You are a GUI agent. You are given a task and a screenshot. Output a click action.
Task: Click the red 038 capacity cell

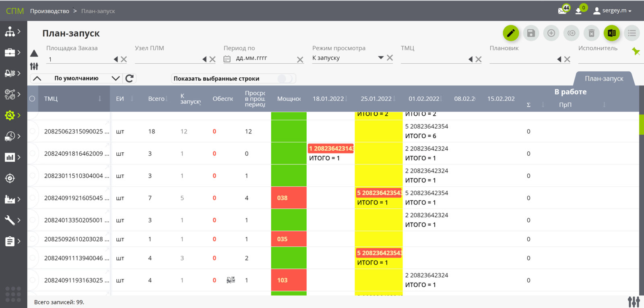[x=289, y=198]
